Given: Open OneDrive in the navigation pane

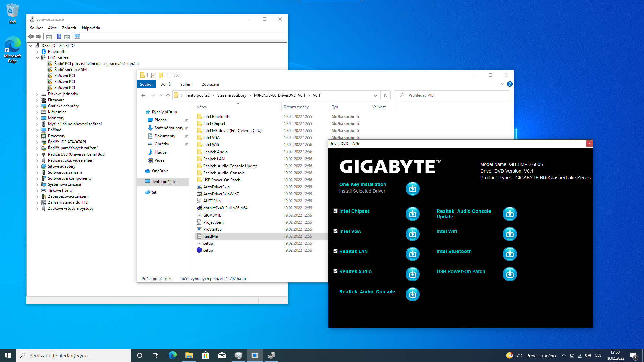Looking at the screenshot, I should click(160, 171).
